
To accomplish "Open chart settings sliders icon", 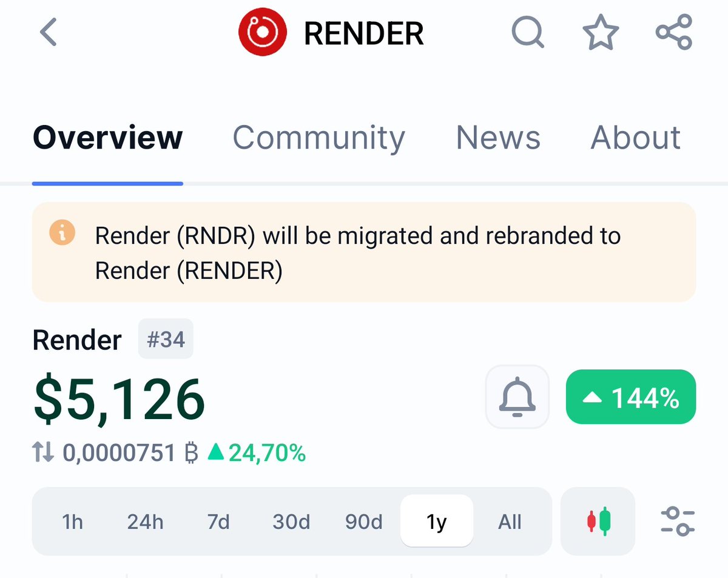I will click(x=677, y=522).
